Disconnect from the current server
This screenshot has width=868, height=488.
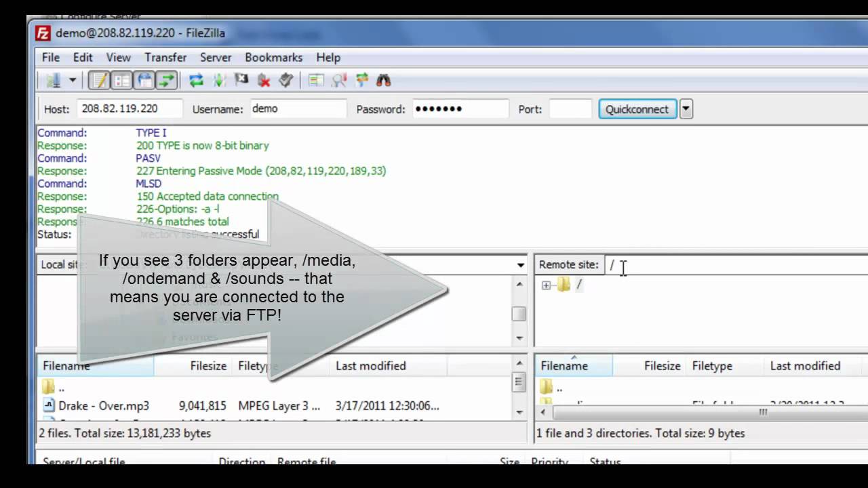[x=263, y=81]
